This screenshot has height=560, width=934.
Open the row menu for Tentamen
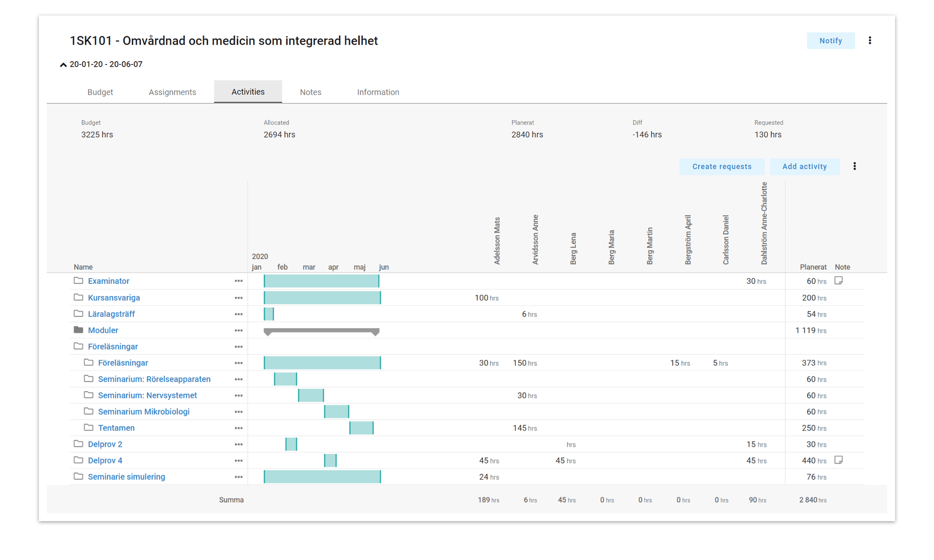click(x=238, y=428)
